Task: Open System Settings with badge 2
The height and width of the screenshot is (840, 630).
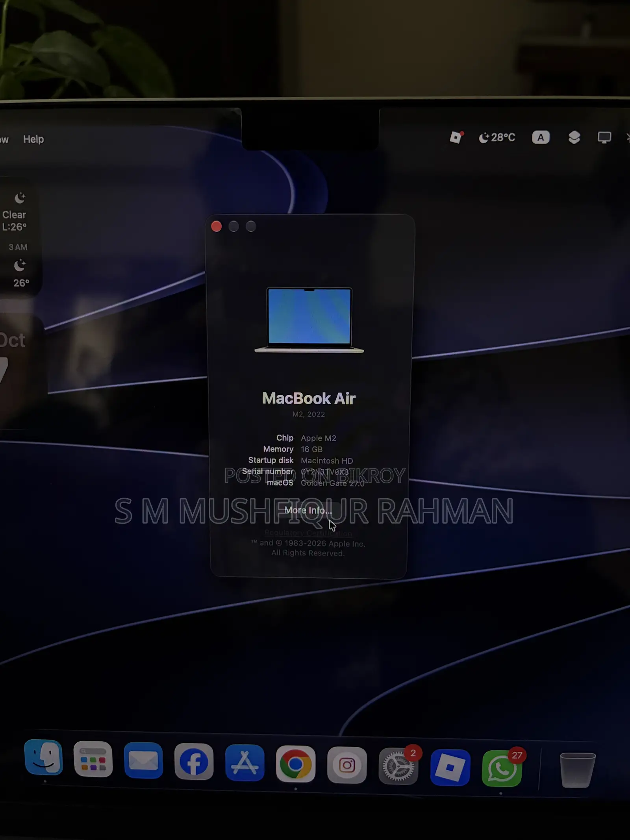Action: click(398, 766)
